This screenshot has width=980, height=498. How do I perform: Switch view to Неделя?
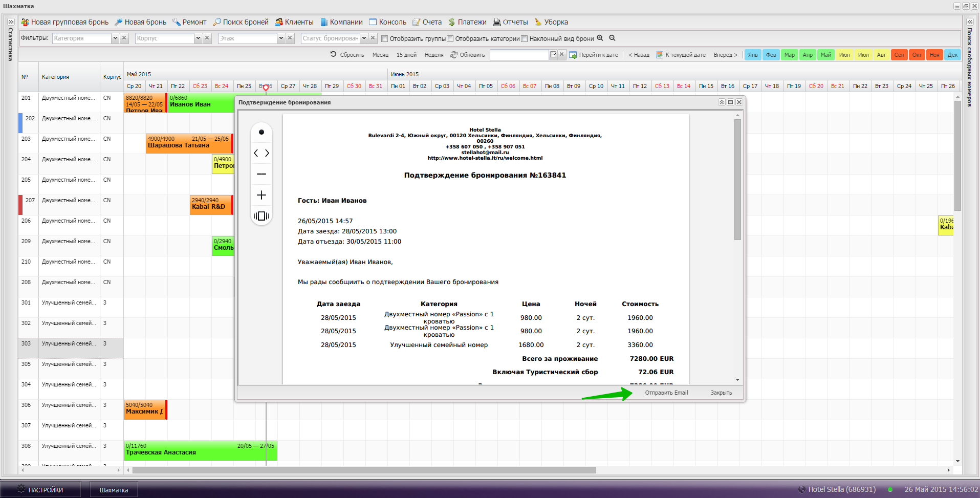[x=434, y=55]
